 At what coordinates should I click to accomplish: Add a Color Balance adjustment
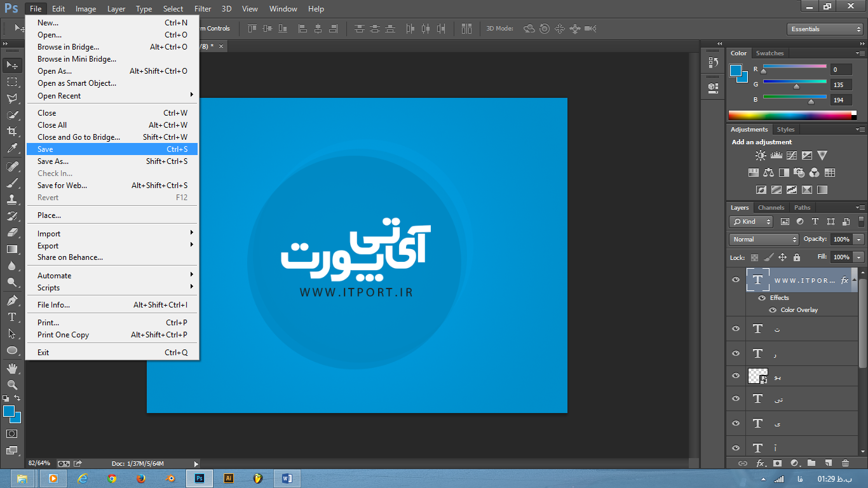(x=769, y=172)
